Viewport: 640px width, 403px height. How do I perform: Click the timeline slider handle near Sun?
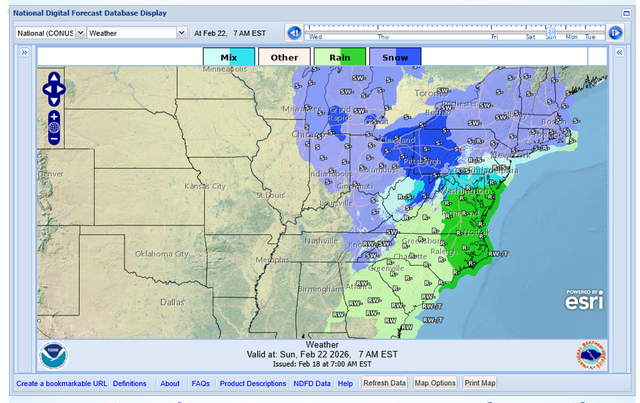(551, 31)
